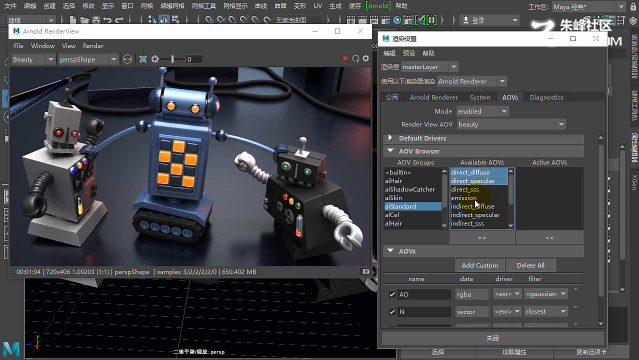
Task: Select by hierarchy mode icon
Action: [152, 20]
